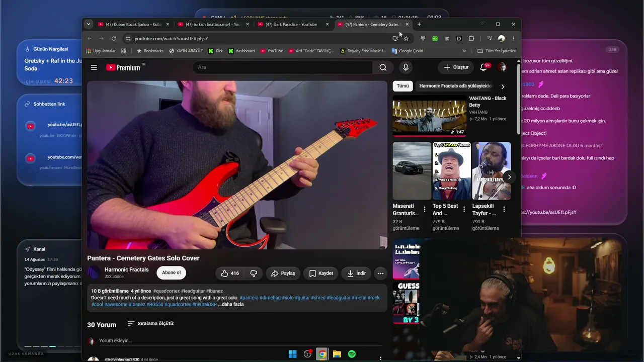Open File Explorer from the taskbar
The image size is (644, 362).
point(337,354)
